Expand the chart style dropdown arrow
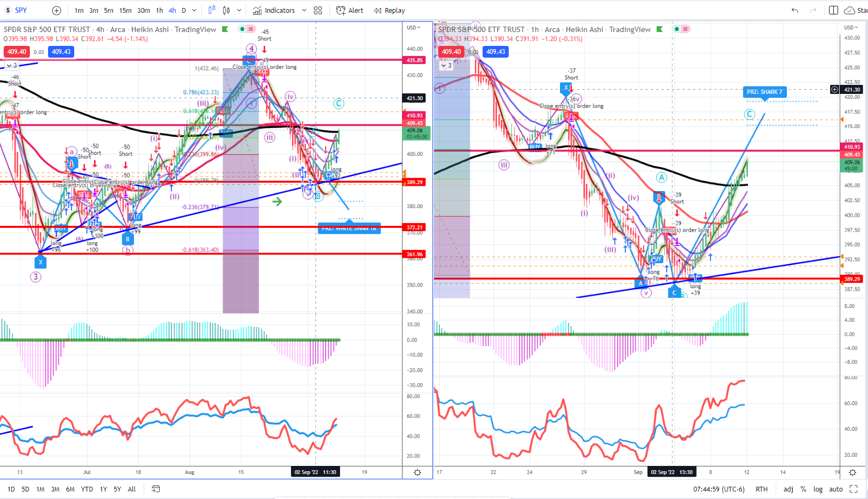 (x=239, y=10)
